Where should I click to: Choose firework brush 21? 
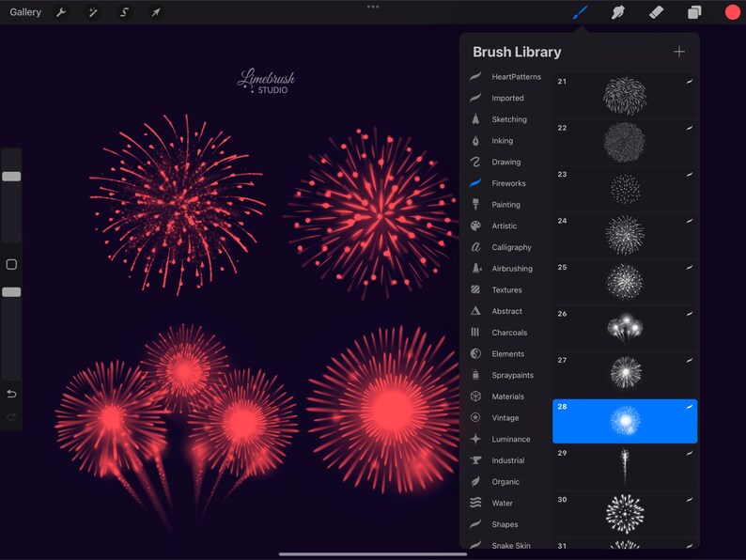(x=625, y=96)
